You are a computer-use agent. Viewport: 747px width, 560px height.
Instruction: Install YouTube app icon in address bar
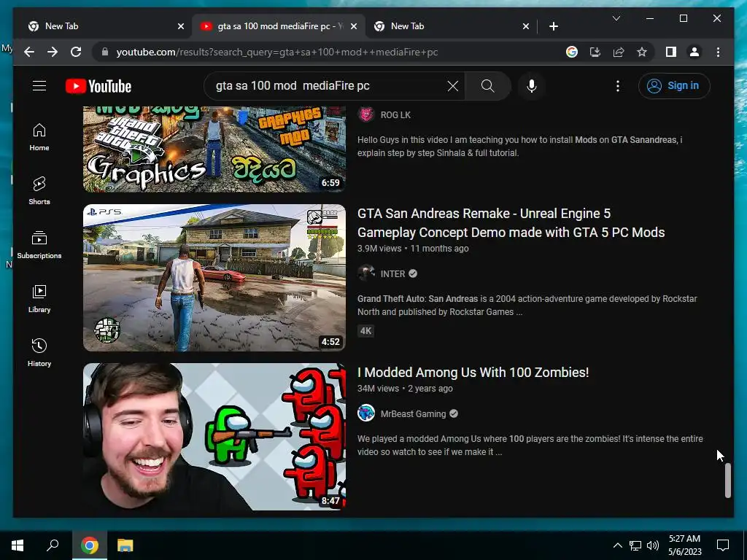click(x=595, y=52)
